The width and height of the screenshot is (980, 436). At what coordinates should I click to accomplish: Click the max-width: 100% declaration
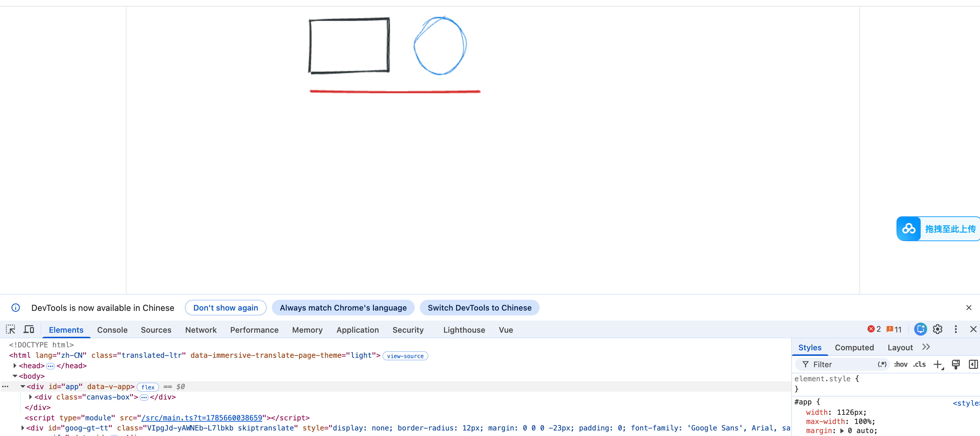[x=840, y=422]
